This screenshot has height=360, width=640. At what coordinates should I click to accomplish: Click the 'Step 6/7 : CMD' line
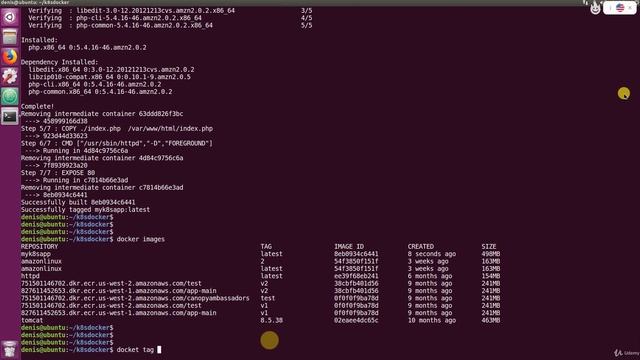(117, 143)
